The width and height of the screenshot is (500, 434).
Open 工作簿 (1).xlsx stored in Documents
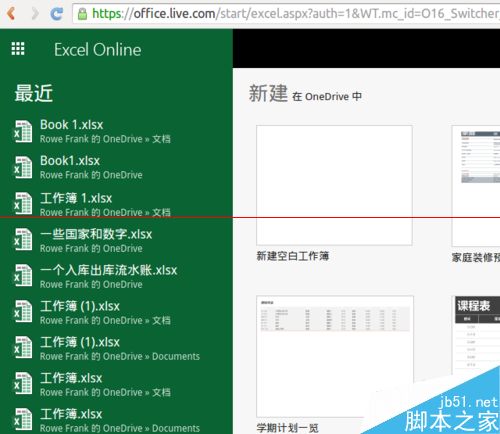[x=80, y=342]
